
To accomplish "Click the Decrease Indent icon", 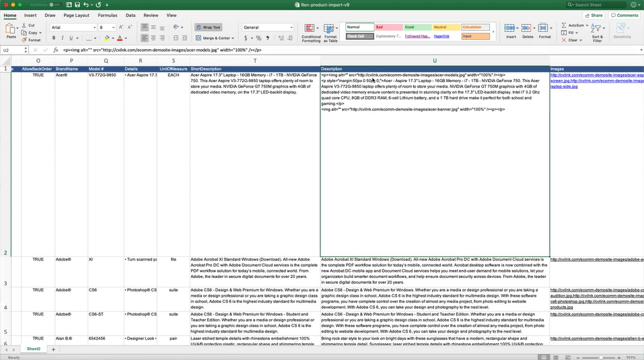I will point(176,38).
